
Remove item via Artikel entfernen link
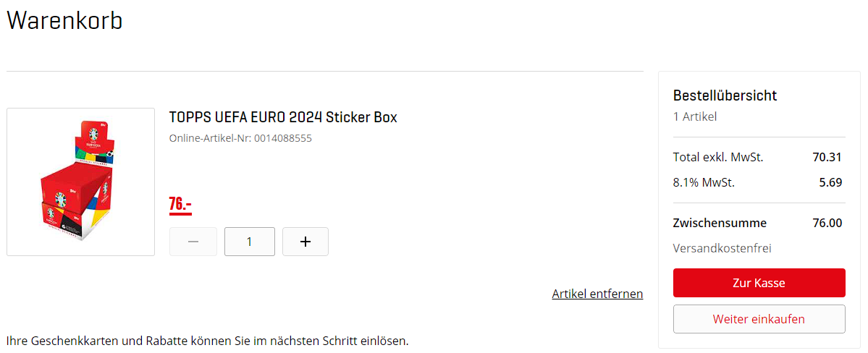click(597, 294)
